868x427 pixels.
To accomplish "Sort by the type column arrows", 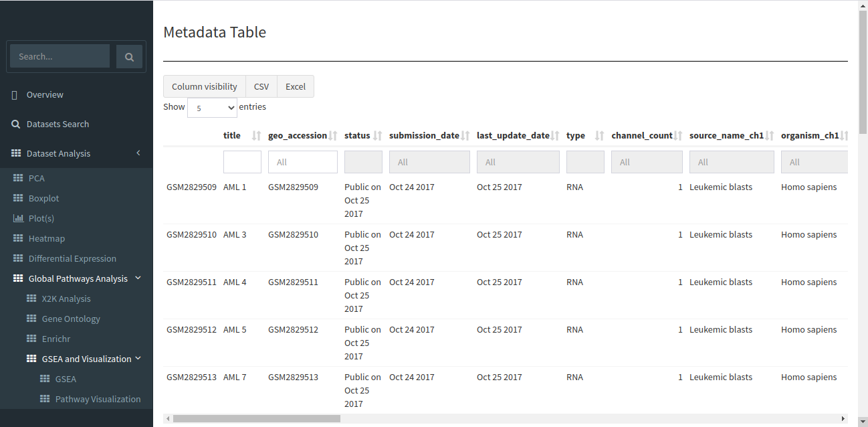I will click(x=600, y=136).
